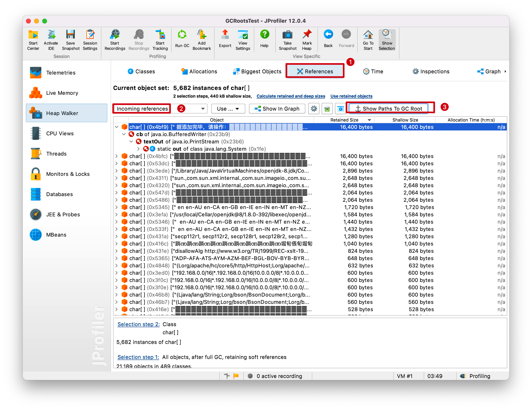Select Threads in the left sidebar
Screen dimensions: 532x410
pyautogui.click(x=56, y=154)
